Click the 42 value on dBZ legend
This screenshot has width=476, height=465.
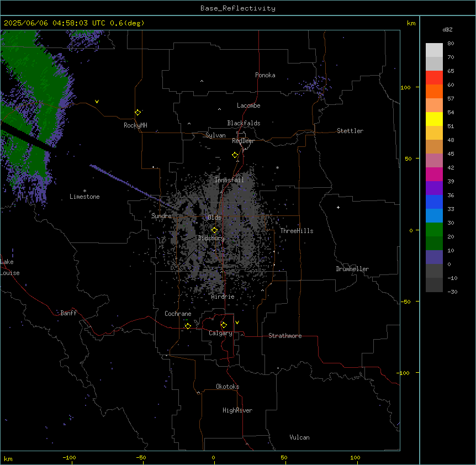click(451, 167)
